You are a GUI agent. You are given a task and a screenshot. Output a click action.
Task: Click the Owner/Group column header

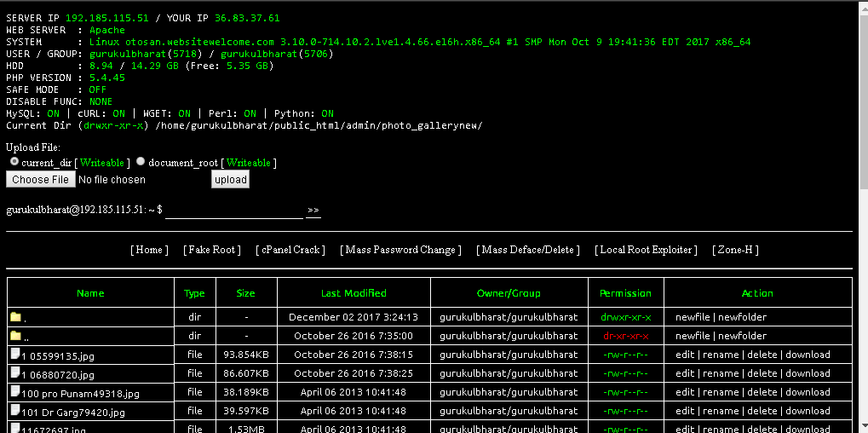pyautogui.click(x=509, y=293)
